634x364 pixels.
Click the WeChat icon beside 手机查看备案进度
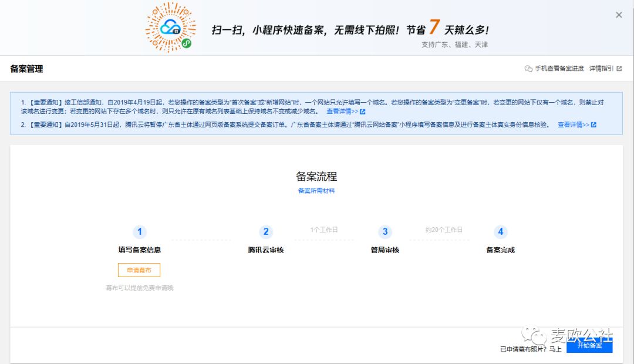coord(528,69)
